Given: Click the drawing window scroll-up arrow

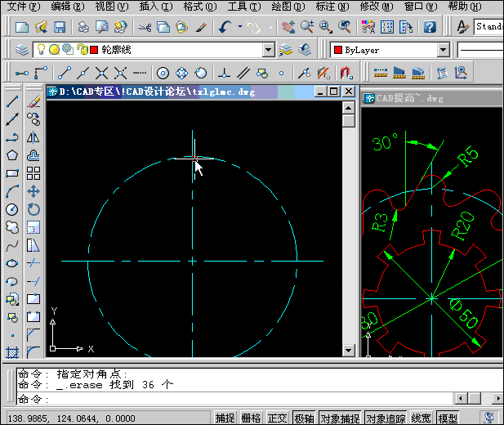Looking at the screenshot, I should click(x=349, y=107).
